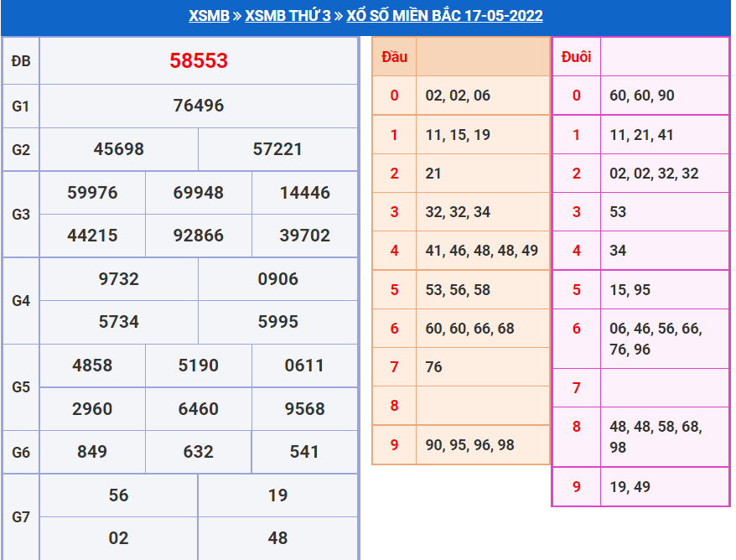Select G3 number 14446

pyautogui.click(x=305, y=193)
